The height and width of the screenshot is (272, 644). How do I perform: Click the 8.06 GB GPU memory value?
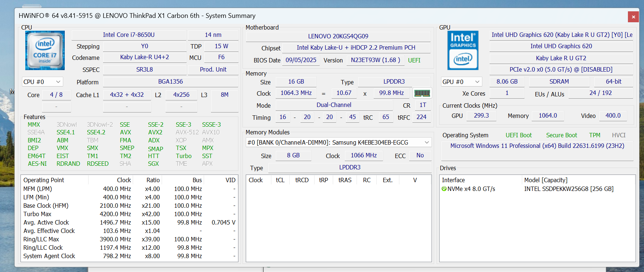click(x=507, y=82)
